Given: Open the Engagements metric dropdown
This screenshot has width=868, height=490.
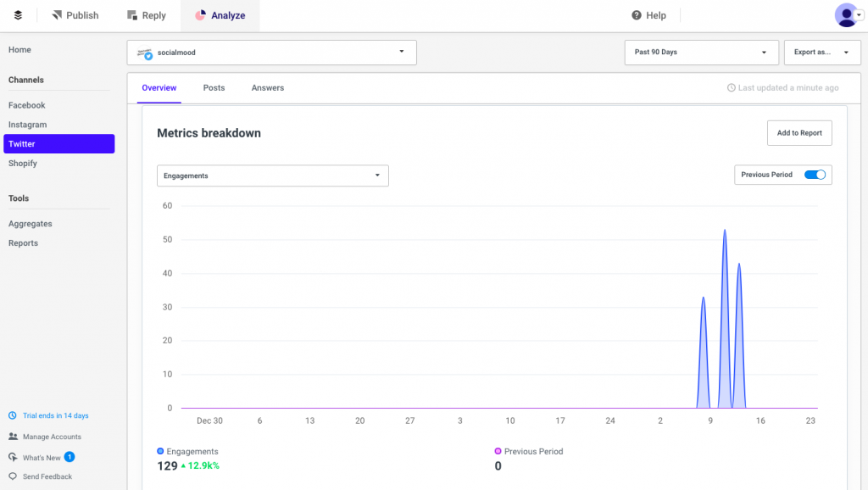Looking at the screenshot, I should 273,175.
